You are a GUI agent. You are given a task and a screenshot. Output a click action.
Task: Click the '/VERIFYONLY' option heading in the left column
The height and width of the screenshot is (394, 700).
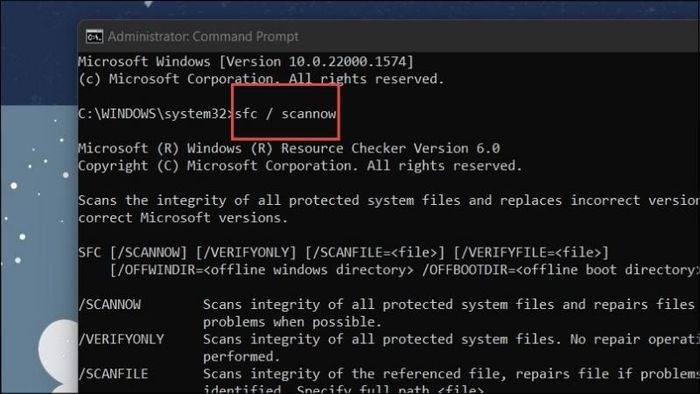click(x=121, y=340)
